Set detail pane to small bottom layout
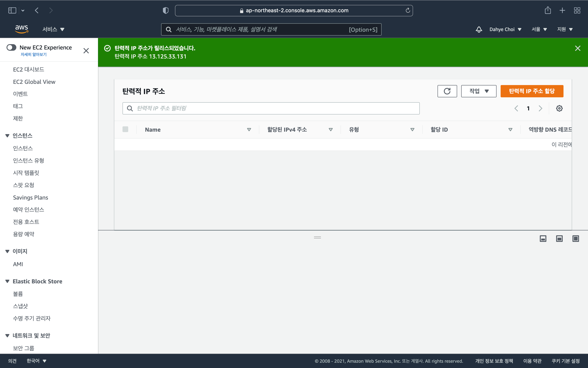 click(x=543, y=239)
